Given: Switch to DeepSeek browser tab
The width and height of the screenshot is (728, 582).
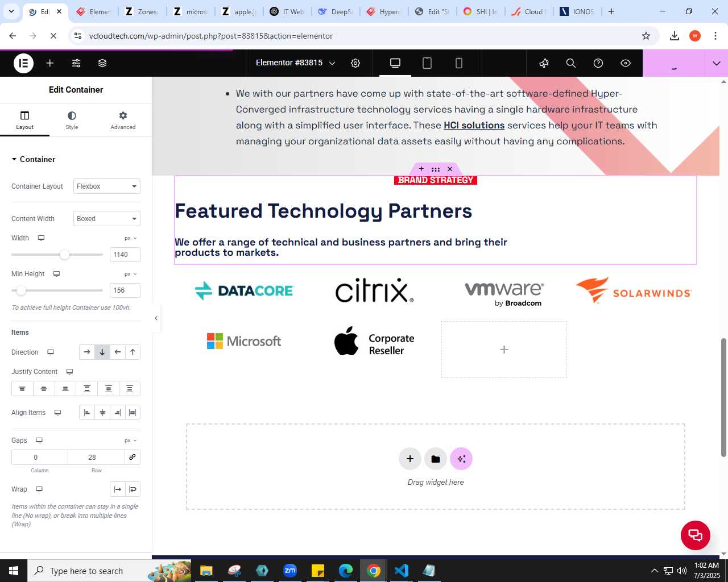Looking at the screenshot, I should point(336,11).
